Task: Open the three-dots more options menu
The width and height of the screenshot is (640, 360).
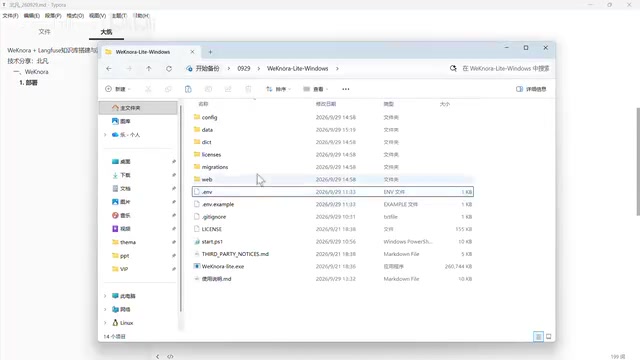Action: point(346,89)
